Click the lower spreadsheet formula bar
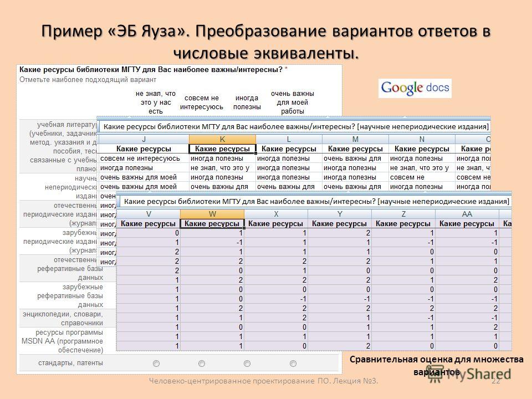Viewport: 532px width, 399px height. point(315,202)
